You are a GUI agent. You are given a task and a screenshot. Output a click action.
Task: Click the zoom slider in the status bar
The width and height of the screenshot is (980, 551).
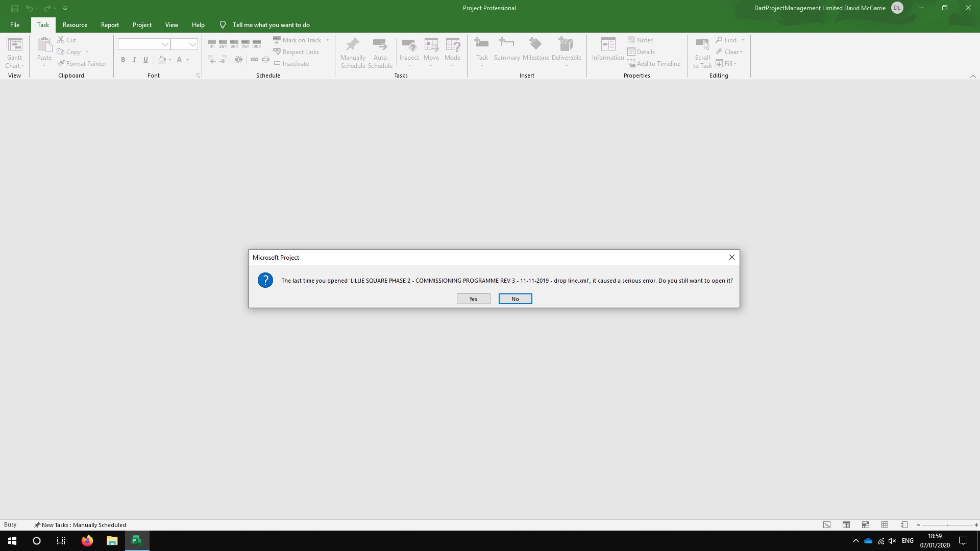point(947,525)
